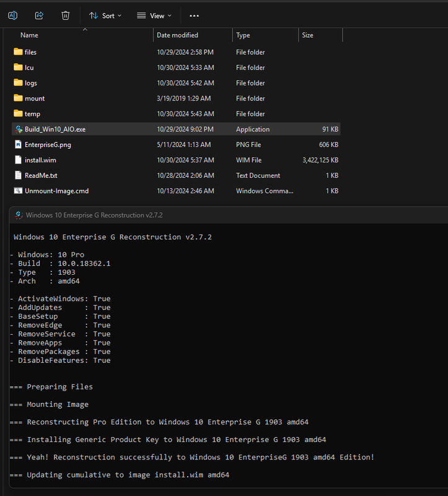
Task: Click the console line 'AddUpdates : True'
Action: [x=60, y=308]
